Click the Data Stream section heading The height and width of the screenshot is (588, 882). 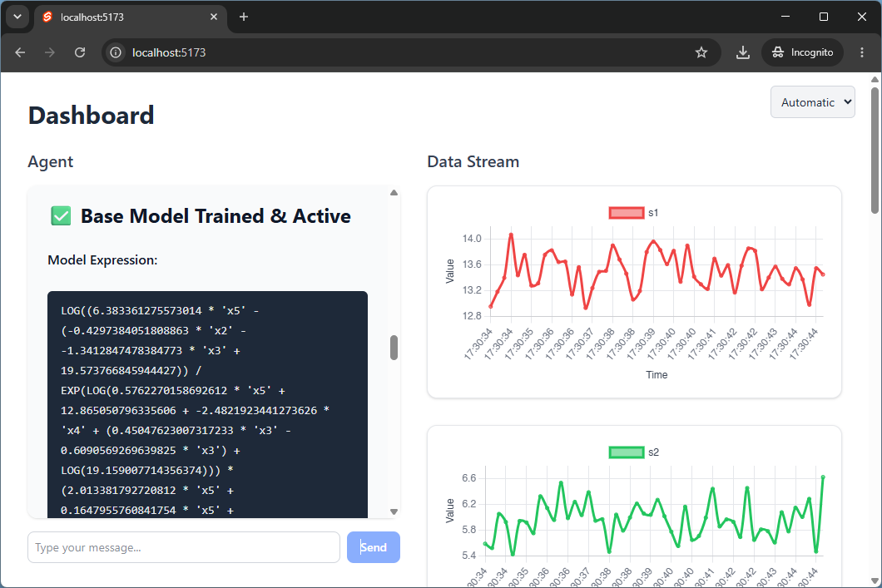pyautogui.click(x=473, y=162)
